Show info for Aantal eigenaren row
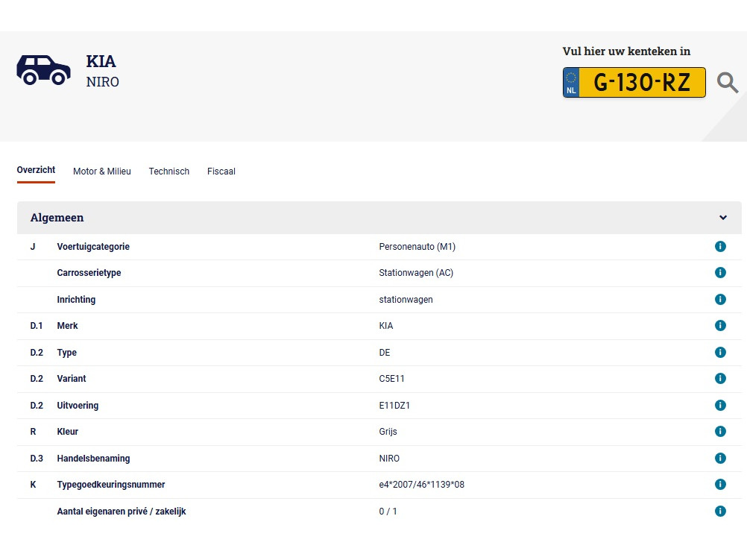Screen dimensions: 747x560 tap(720, 511)
